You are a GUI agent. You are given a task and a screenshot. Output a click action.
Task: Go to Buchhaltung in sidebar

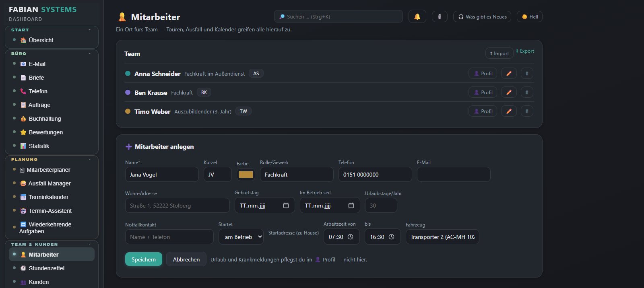coord(52,119)
